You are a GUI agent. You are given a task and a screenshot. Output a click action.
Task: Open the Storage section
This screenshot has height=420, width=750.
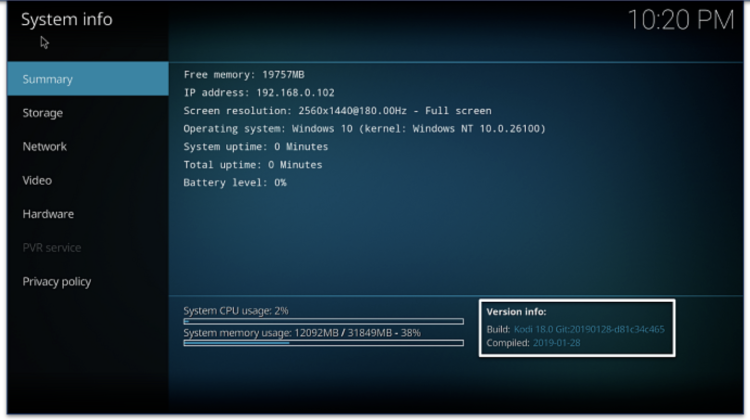click(x=88, y=113)
